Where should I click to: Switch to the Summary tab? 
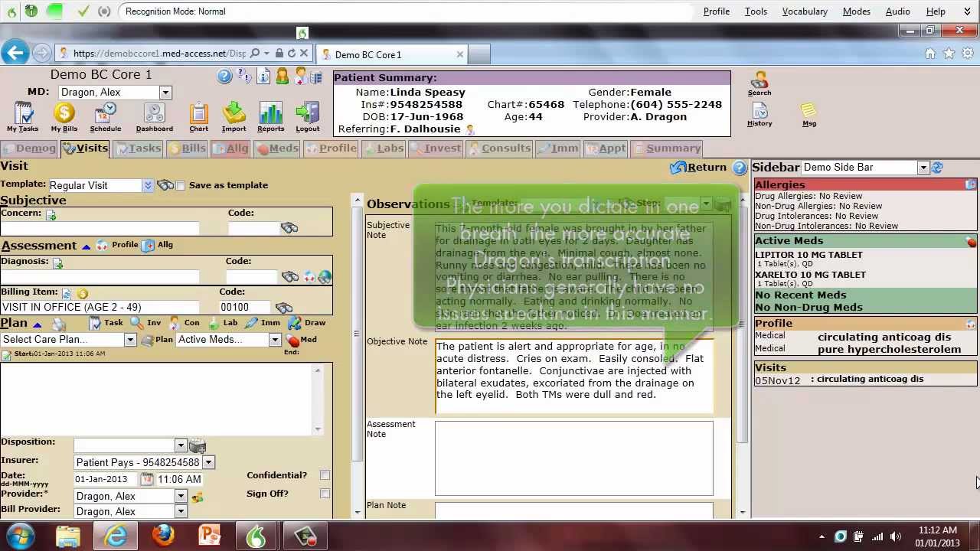pos(666,148)
